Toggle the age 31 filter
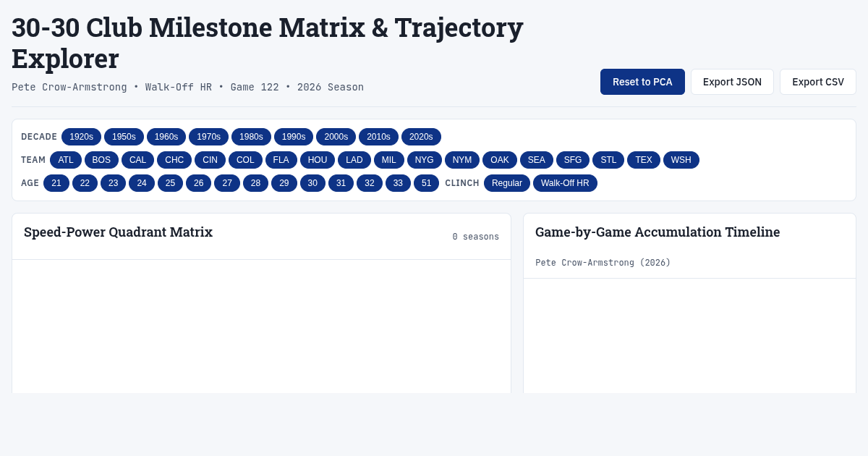The image size is (868, 456). pos(341,183)
